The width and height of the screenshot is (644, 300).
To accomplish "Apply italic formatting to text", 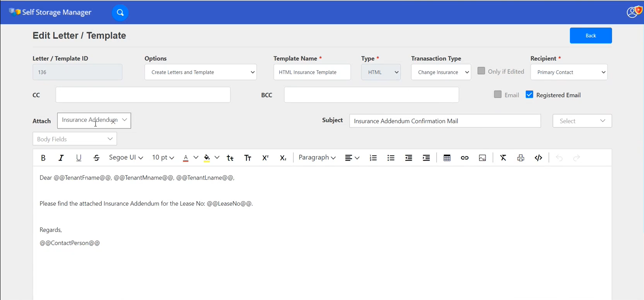I will [x=61, y=158].
